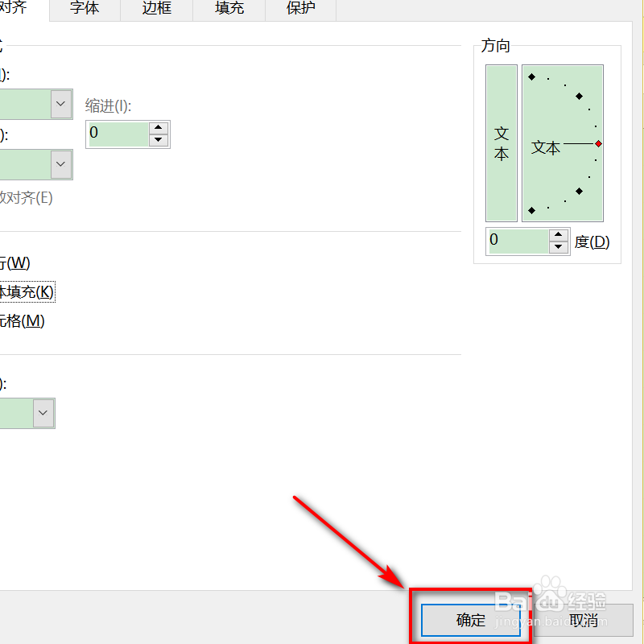
Task: Decrease 缩进 indent with down arrow
Action: [x=159, y=140]
